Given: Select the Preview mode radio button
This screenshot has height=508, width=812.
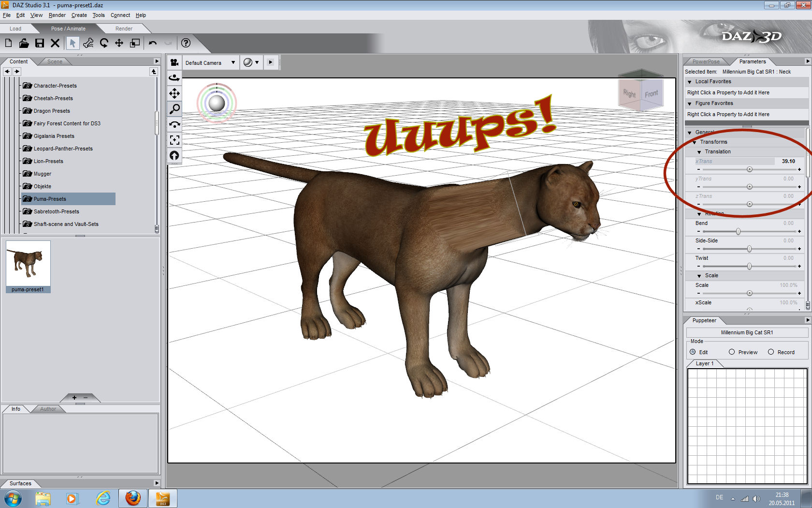Looking at the screenshot, I should pos(732,352).
